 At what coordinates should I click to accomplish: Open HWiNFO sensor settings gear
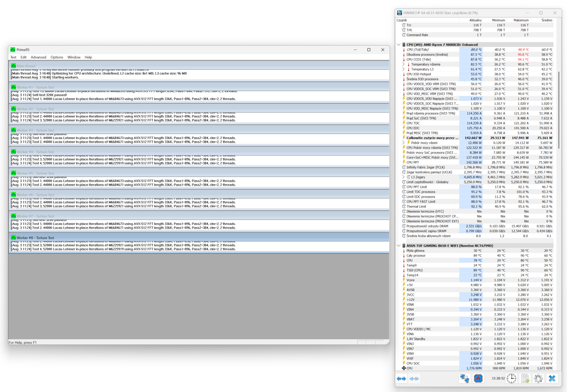pyautogui.click(x=539, y=378)
